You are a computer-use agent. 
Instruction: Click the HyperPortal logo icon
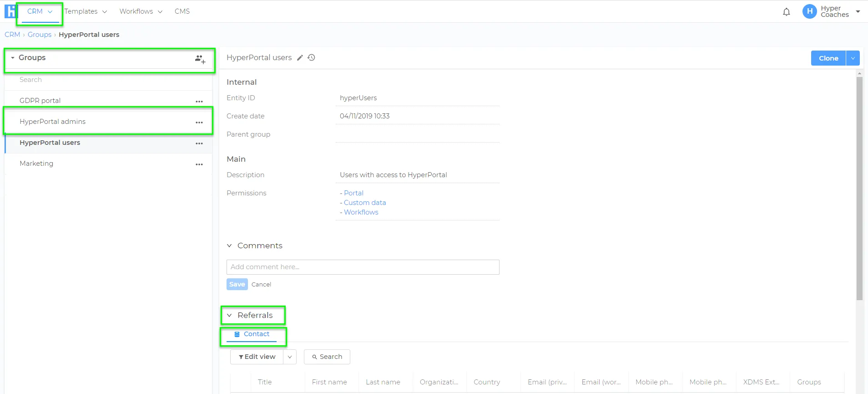(10, 11)
